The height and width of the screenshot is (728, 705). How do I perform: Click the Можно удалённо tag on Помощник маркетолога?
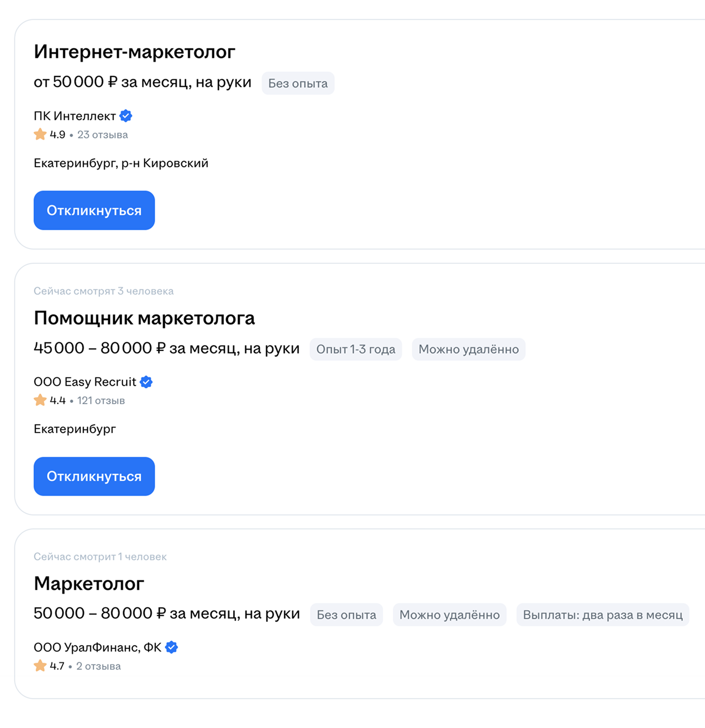click(468, 349)
